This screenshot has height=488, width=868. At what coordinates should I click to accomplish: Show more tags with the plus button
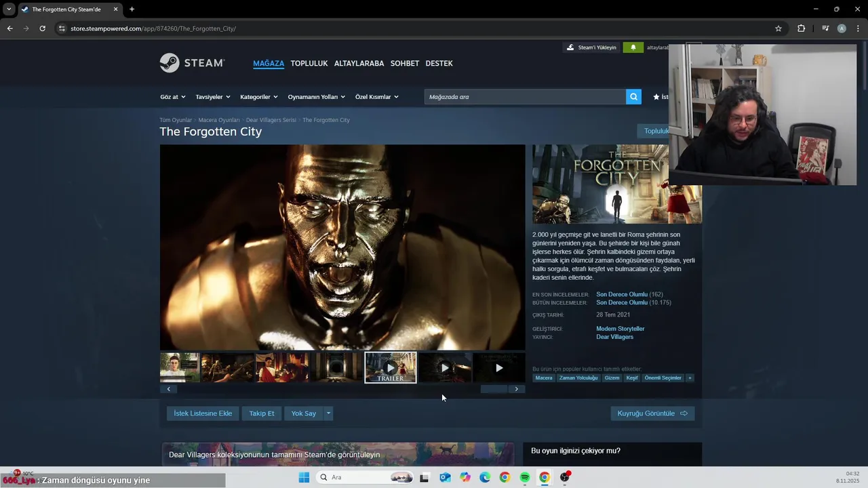point(690,378)
